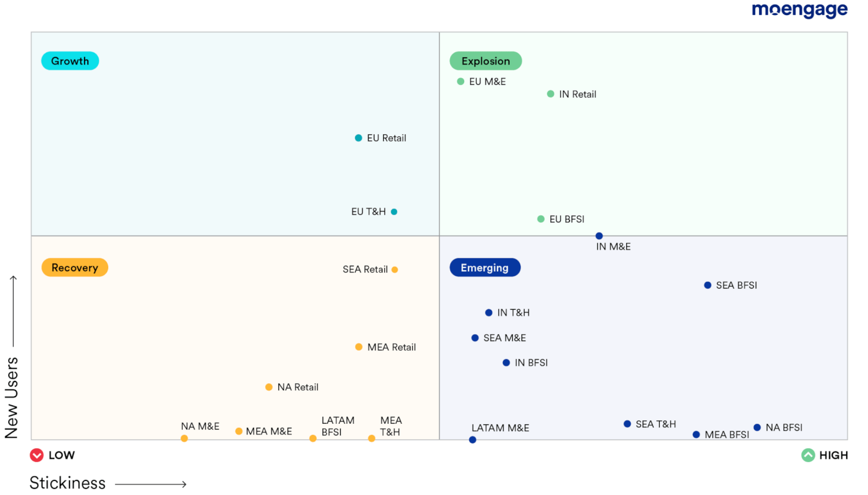Select the EU M&E data point
868x495 pixels.
coord(461,82)
